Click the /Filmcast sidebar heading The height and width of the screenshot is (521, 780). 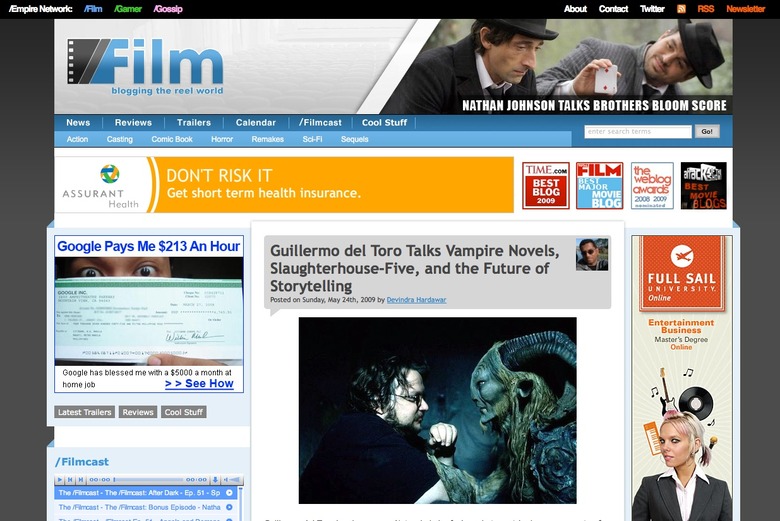click(x=82, y=462)
